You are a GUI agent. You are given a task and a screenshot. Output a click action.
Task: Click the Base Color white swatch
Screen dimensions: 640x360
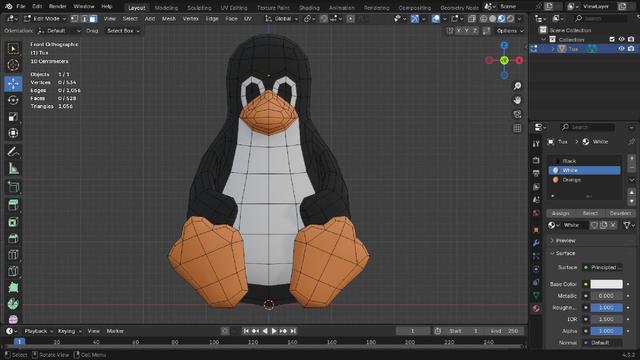tap(606, 284)
